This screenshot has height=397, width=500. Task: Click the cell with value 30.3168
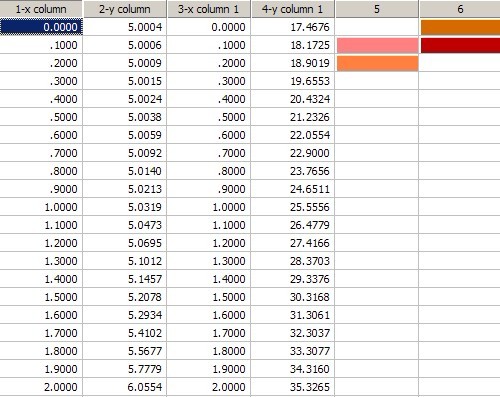tap(293, 297)
